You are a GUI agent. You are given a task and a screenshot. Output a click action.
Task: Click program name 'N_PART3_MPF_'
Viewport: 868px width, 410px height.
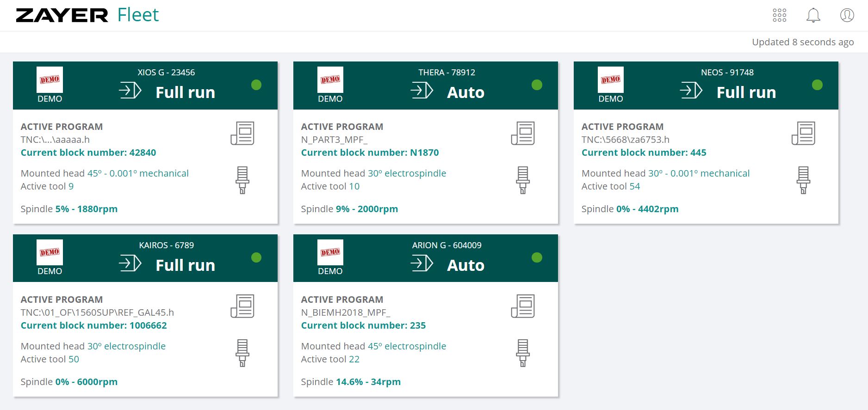pos(335,140)
